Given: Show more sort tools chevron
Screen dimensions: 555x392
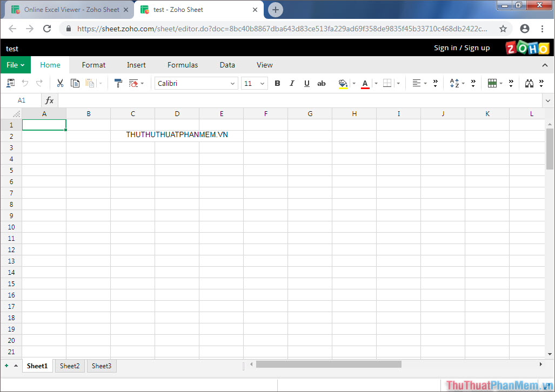Looking at the screenshot, I should pyautogui.click(x=473, y=83).
